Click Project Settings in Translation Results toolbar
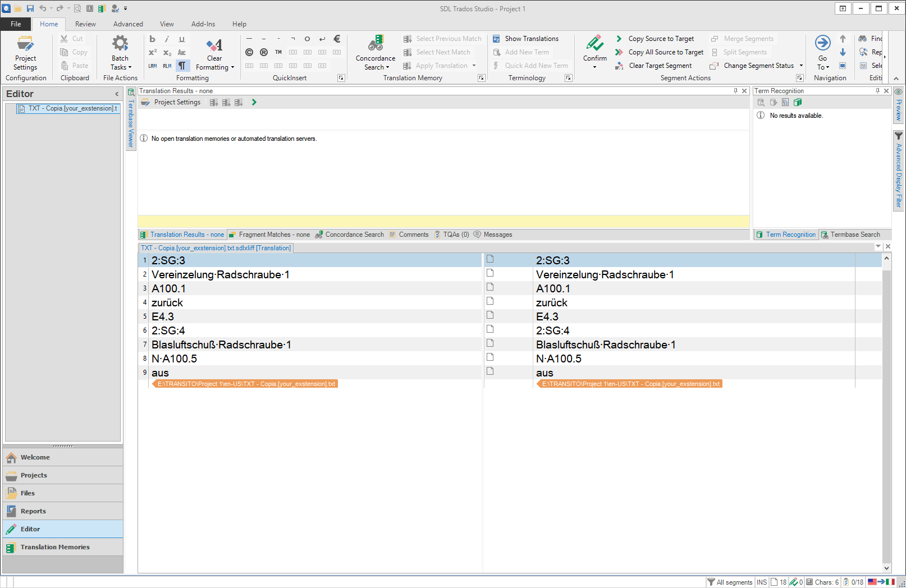 [171, 102]
